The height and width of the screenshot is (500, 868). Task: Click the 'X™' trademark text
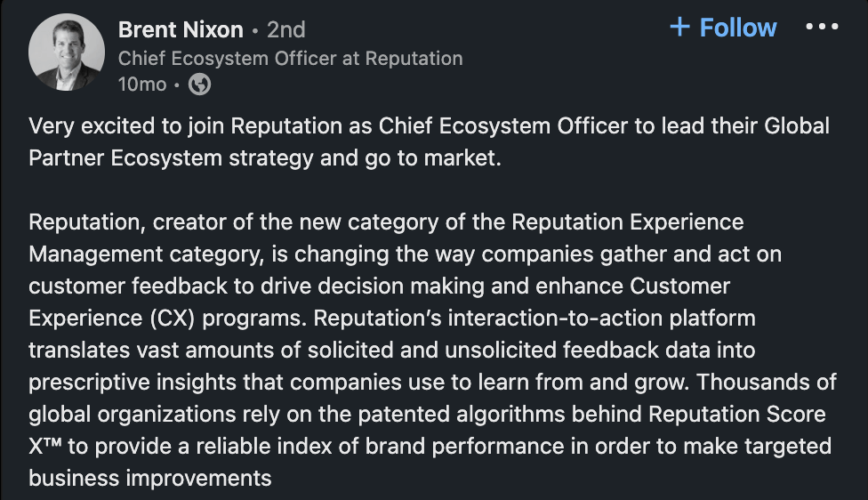coord(44,447)
